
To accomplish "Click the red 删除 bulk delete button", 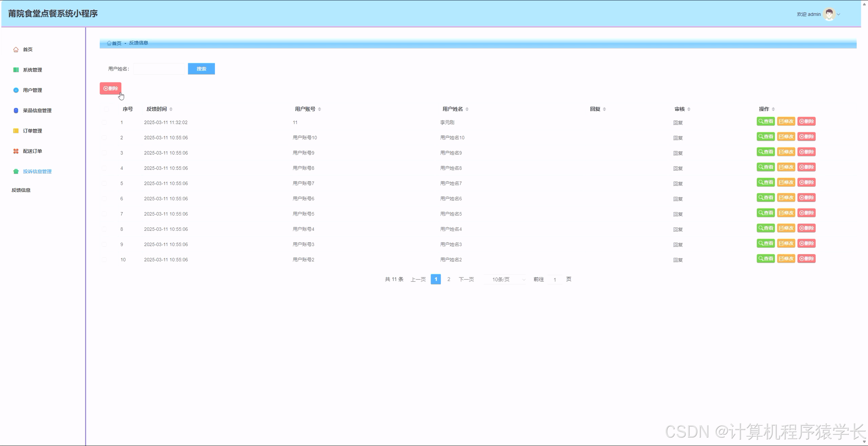I will click(111, 88).
